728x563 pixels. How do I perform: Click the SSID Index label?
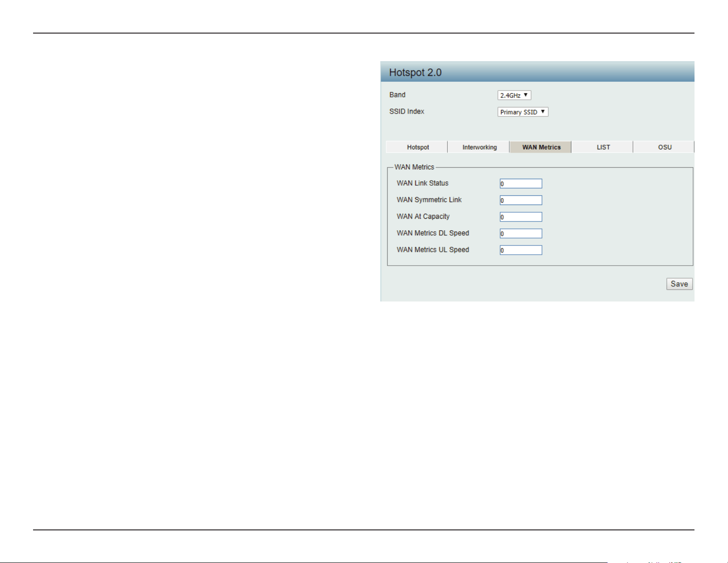(x=406, y=111)
